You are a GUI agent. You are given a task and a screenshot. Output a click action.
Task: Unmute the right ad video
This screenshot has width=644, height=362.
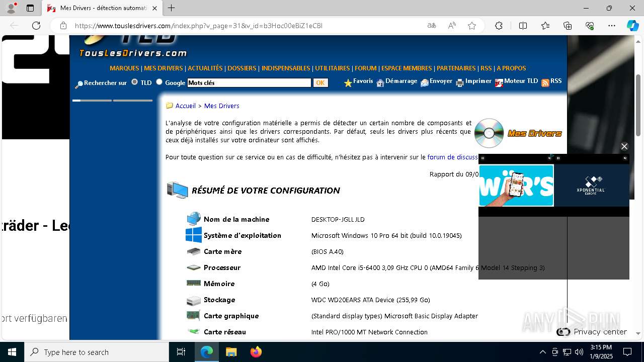click(625, 158)
